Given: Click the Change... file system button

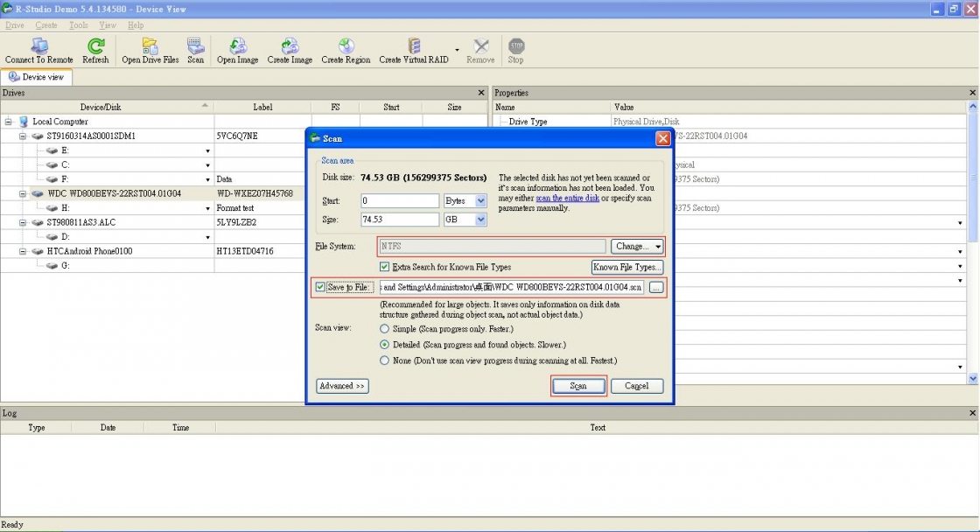Looking at the screenshot, I should pos(637,246).
